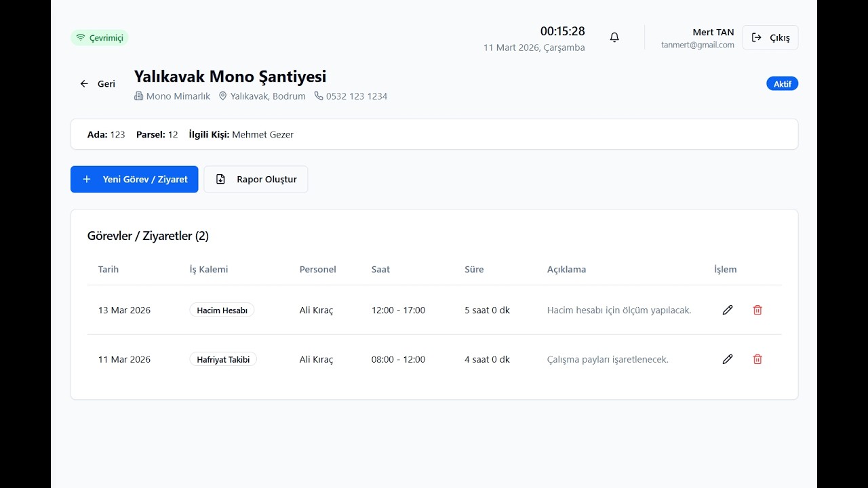Click the İşlem column header

pyautogui.click(x=725, y=269)
